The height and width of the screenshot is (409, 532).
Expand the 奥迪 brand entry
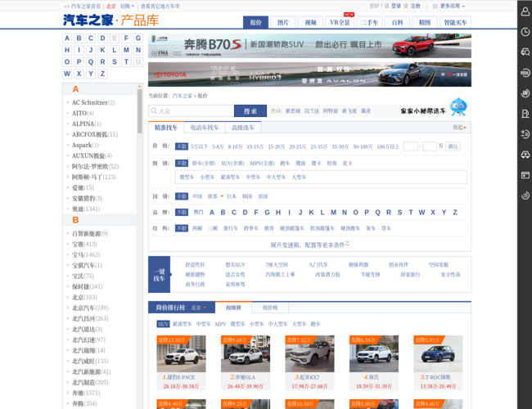[86, 209]
